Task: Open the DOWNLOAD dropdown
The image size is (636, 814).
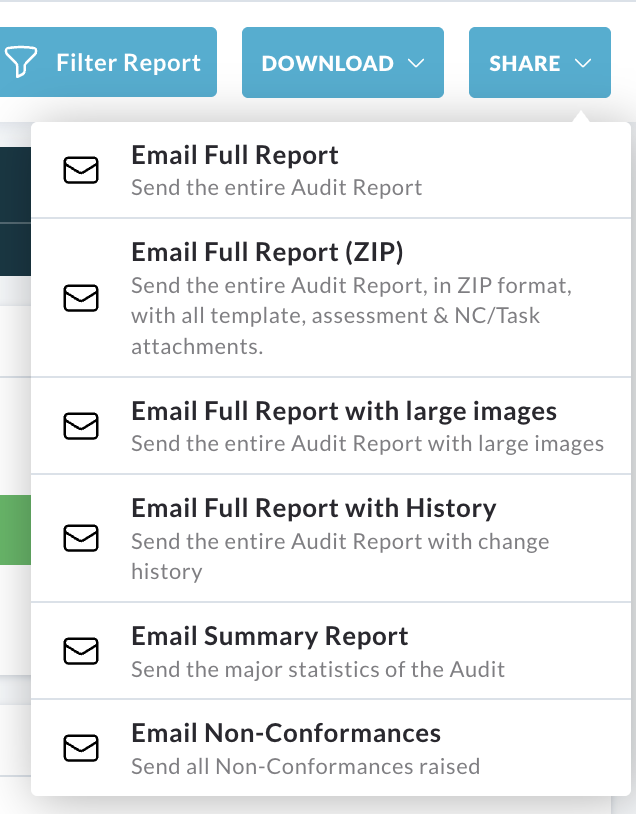Action: click(343, 62)
